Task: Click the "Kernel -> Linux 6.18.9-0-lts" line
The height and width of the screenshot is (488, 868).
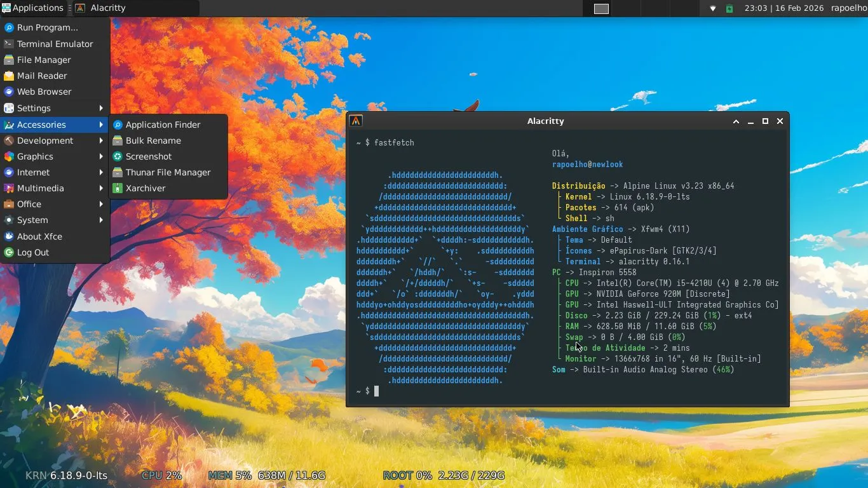Action: (628, 196)
